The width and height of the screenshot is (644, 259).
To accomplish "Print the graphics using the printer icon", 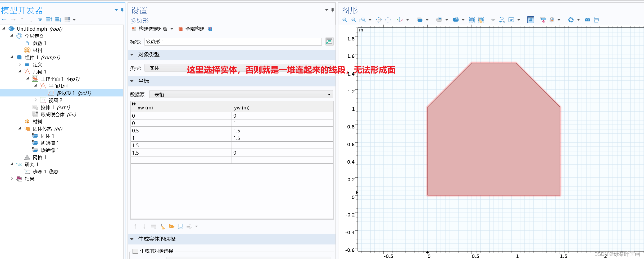I will pyautogui.click(x=596, y=20).
